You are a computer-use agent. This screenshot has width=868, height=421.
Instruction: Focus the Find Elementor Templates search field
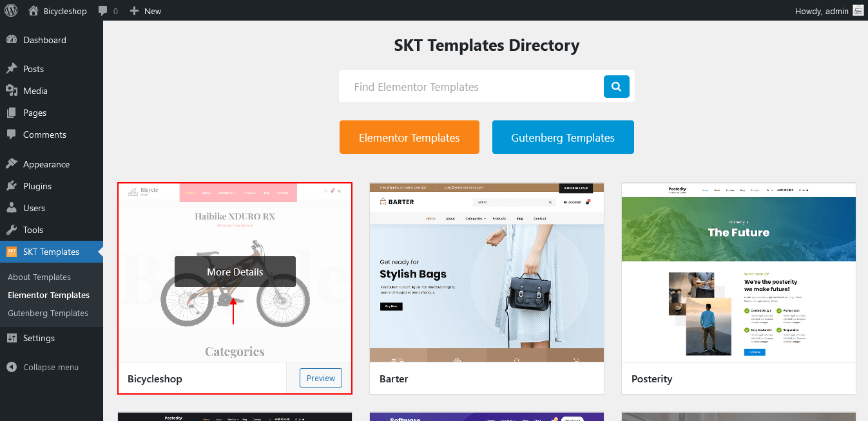(472, 86)
